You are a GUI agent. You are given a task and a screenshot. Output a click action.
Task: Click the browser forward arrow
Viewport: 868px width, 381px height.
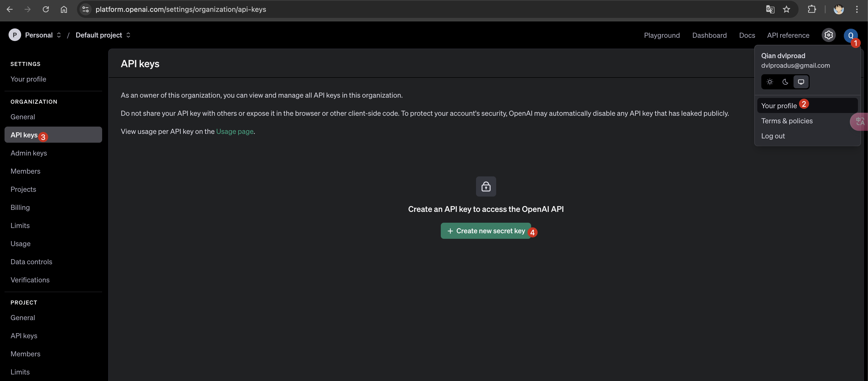(x=28, y=9)
